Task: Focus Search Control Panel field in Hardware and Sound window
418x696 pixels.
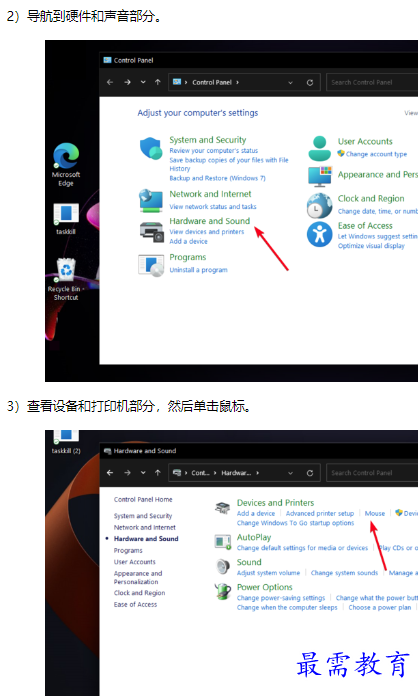Action: pos(372,473)
